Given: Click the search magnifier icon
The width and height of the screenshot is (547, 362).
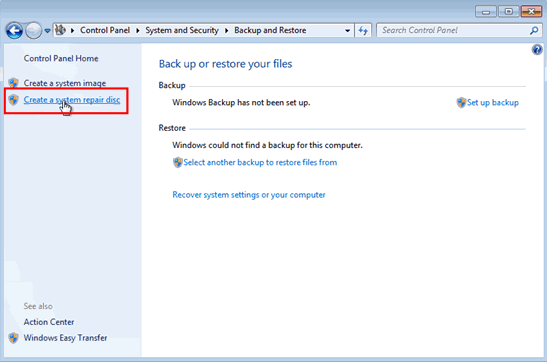Looking at the screenshot, I should click(534, 31).
